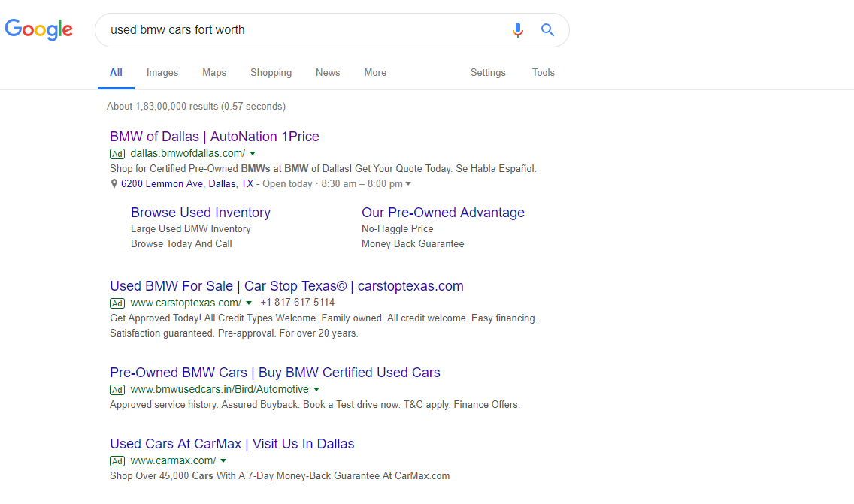
Task: Open the search Tools options
Action: pos(543,73)
